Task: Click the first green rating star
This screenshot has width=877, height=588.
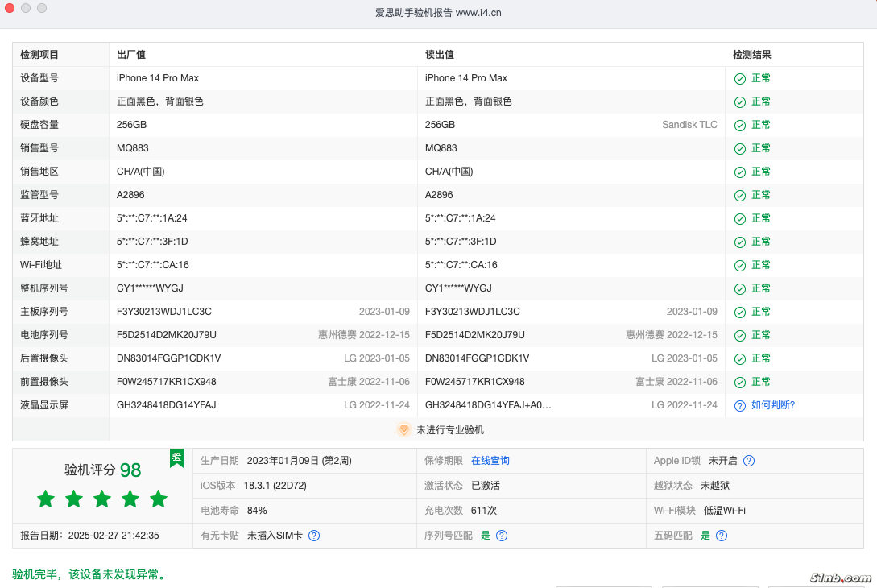Action: pos(46,499)
